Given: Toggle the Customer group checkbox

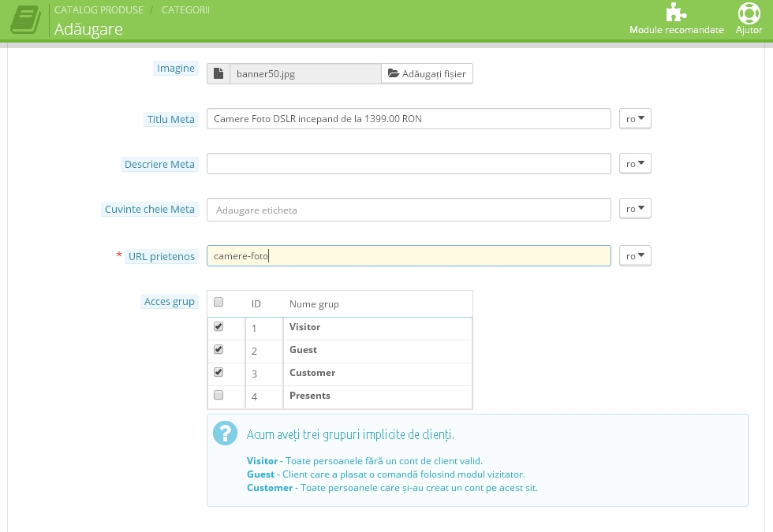Looking at the screenshot, I should (218, 372).
